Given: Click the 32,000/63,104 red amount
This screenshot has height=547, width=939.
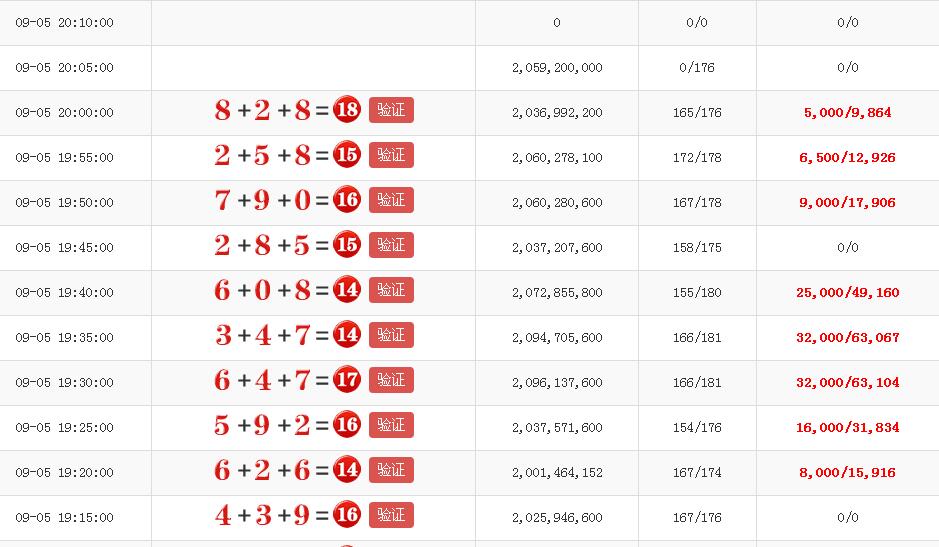Looking at the screenshot, I should pyautogui.click(x=847, y=383).
